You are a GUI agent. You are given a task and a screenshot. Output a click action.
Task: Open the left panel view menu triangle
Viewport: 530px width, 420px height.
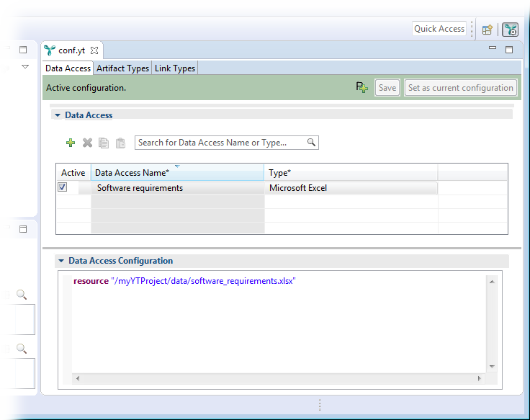point(25,66)
